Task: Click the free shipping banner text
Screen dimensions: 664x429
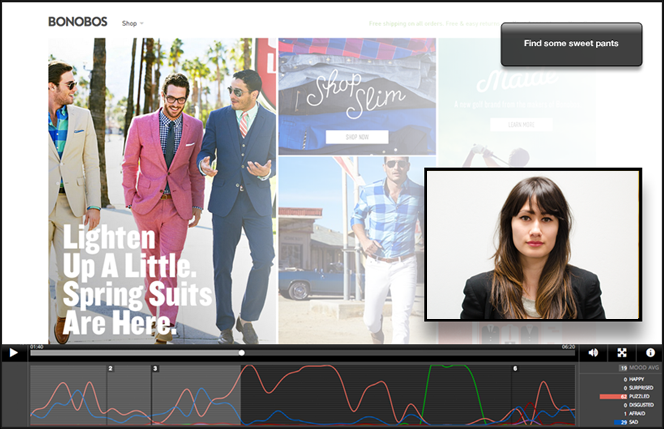Action: tap(434, 24)
